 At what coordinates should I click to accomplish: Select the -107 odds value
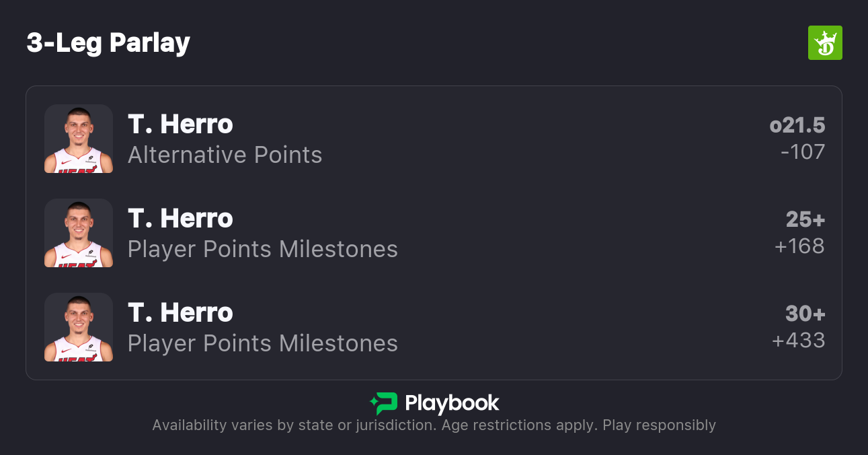click(802, 152)
